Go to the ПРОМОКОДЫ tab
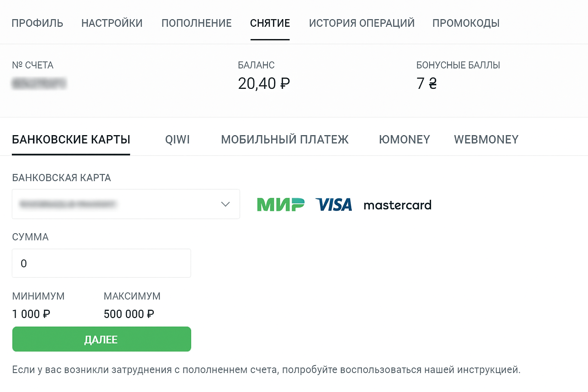588x392 pixels. coord(465,23)
